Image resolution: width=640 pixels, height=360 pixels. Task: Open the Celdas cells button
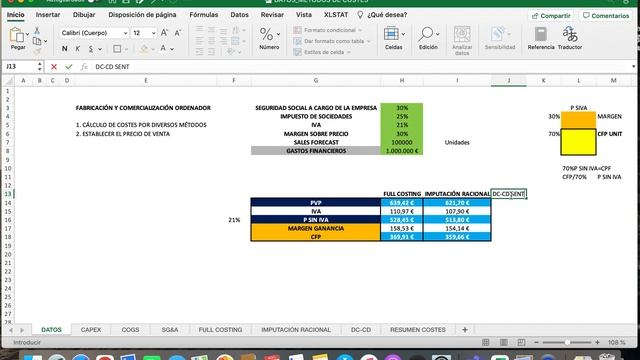click(x=391, y=34)
